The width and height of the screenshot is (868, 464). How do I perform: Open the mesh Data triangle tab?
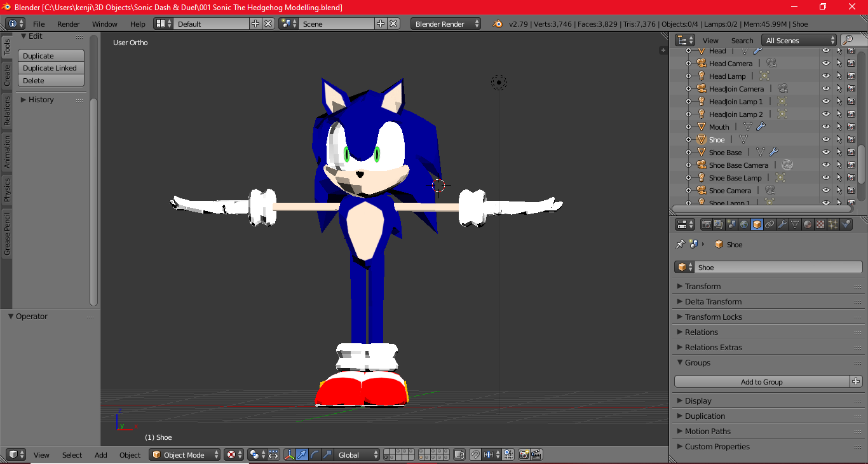[x=795, y=224]
